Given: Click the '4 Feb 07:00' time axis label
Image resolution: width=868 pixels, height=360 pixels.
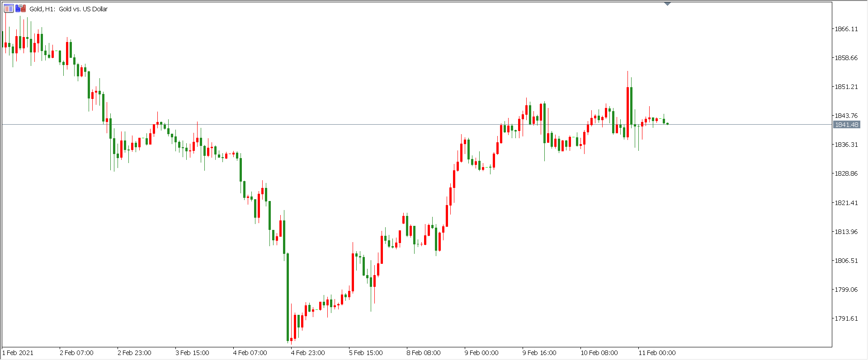Looking at the screenshot, I should point(250,353).
